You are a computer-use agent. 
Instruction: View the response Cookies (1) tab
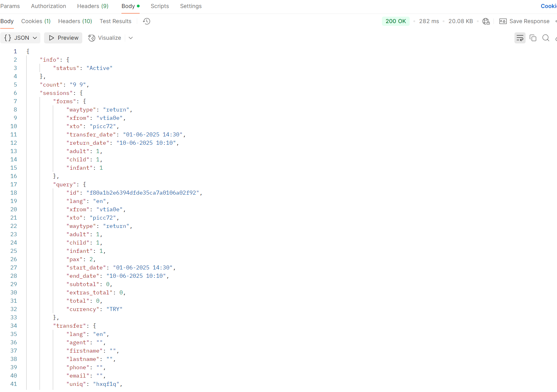36,21
